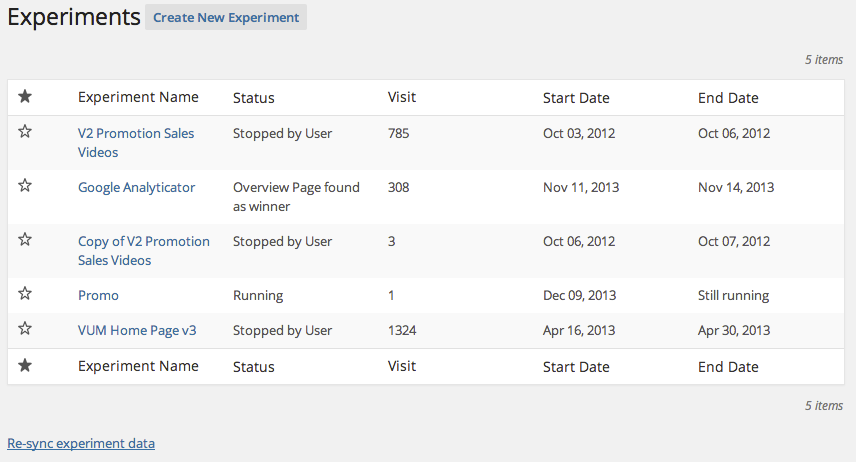
Task: Re-sync experiment data
Action: (81, 443)
